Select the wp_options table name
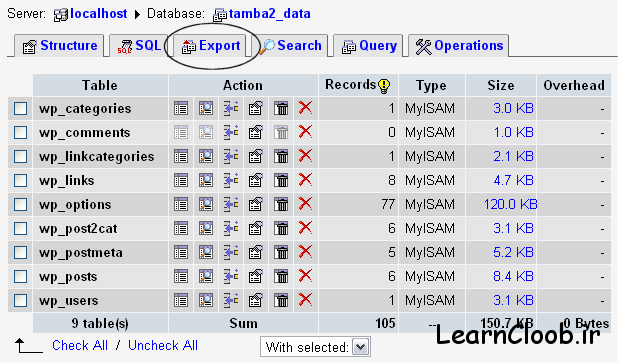This screenshot has height=363, width=618. pyautogui.click(x=75, y=205)
